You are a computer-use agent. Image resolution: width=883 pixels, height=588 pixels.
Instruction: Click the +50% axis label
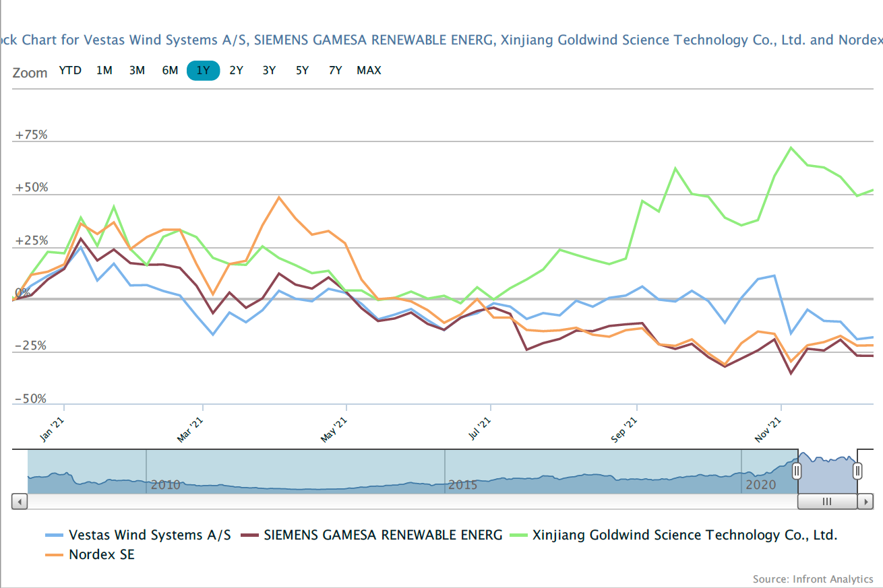pyautogui.click(x=32, y=187)
